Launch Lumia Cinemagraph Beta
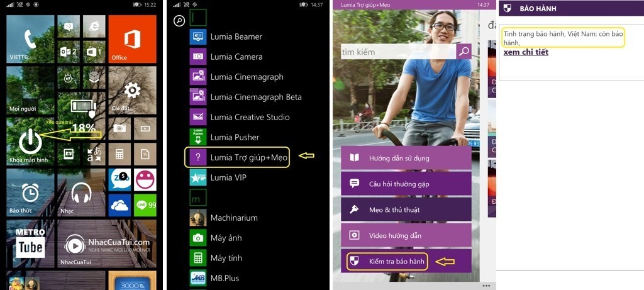This screenshot has width=644, height=290. pos(246,97)
